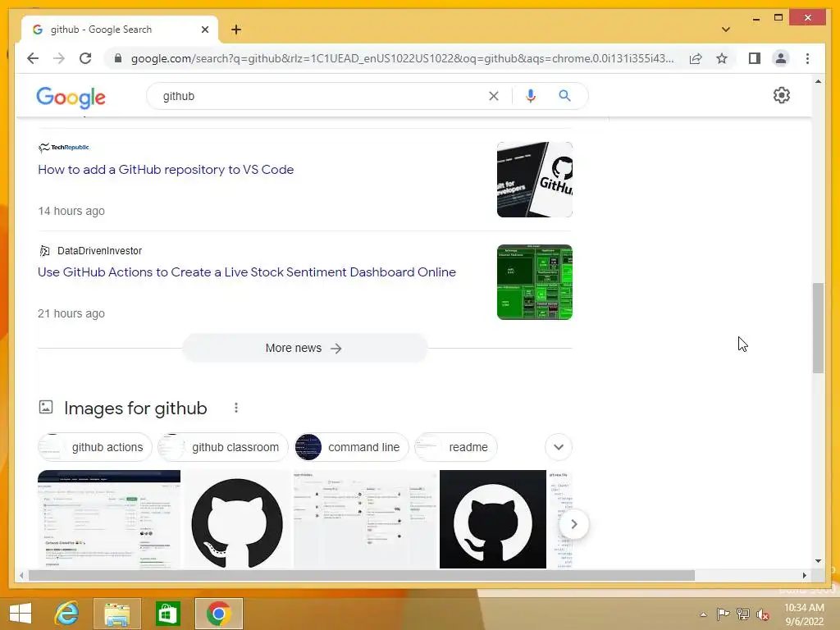Share this page icon in address bar
Screen dimensions: 840x630
tap(696, 58)
